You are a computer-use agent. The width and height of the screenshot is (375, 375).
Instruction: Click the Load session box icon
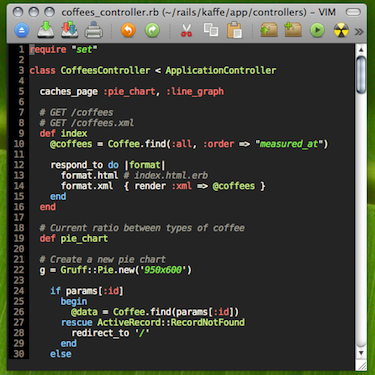(x=269, y=30)
